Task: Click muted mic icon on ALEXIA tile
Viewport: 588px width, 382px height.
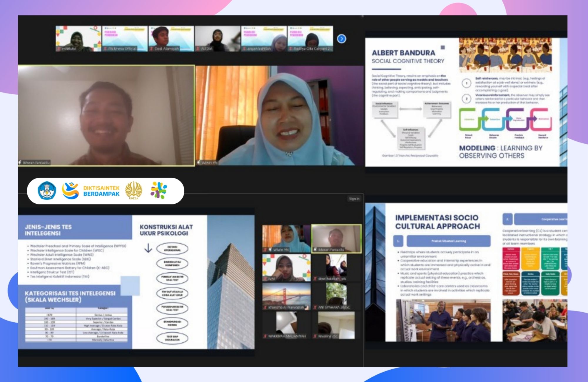Action: 198,49
